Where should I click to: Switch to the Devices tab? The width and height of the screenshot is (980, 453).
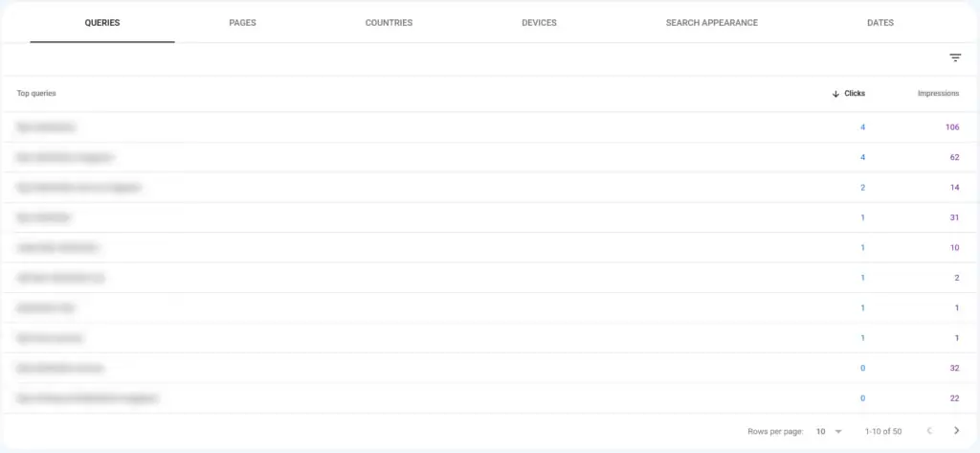[x=539, y=23]
